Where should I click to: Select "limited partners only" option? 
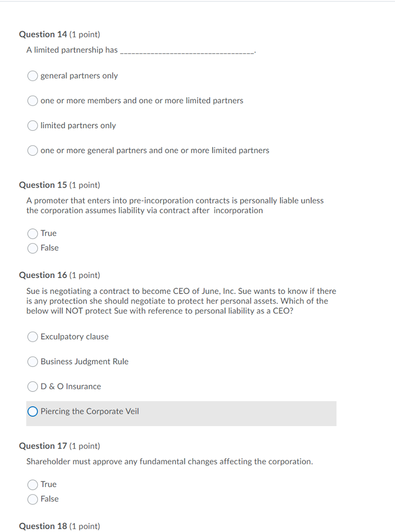click(32, 125)
